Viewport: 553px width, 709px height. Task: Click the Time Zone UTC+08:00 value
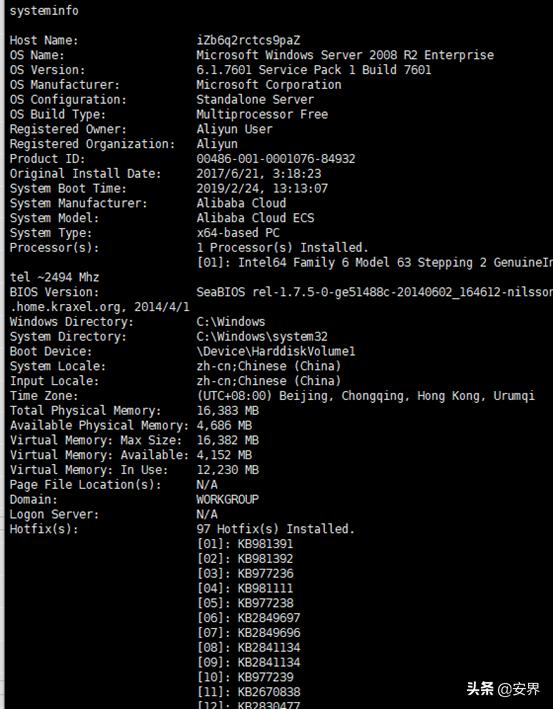(x=365, y=396)
